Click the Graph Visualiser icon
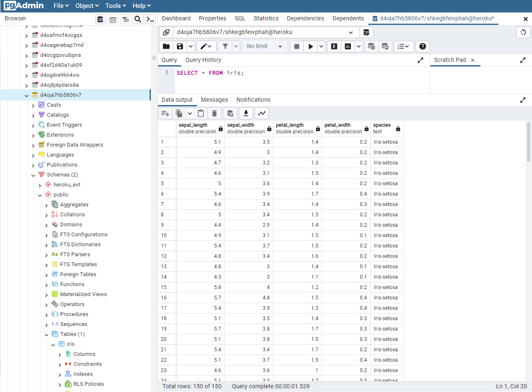 tap(262, 113)
